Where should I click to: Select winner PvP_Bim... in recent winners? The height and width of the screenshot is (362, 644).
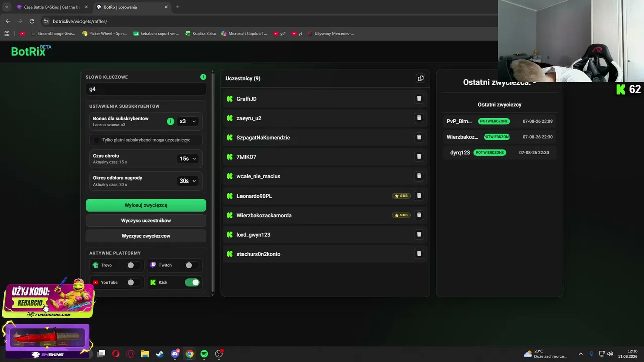(500, 121)
